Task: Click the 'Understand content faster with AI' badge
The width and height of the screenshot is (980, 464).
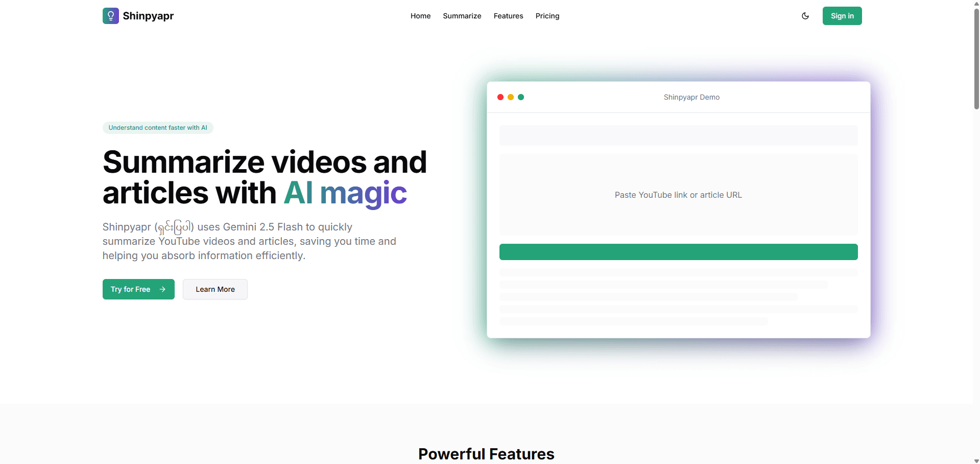Action: [x=158, y=128]
